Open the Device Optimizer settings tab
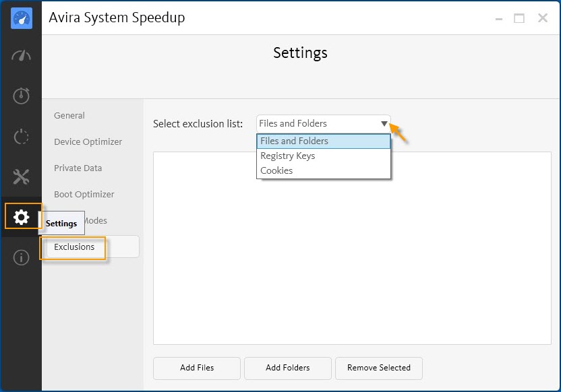 pyautogui.click(x=88, y=142)
